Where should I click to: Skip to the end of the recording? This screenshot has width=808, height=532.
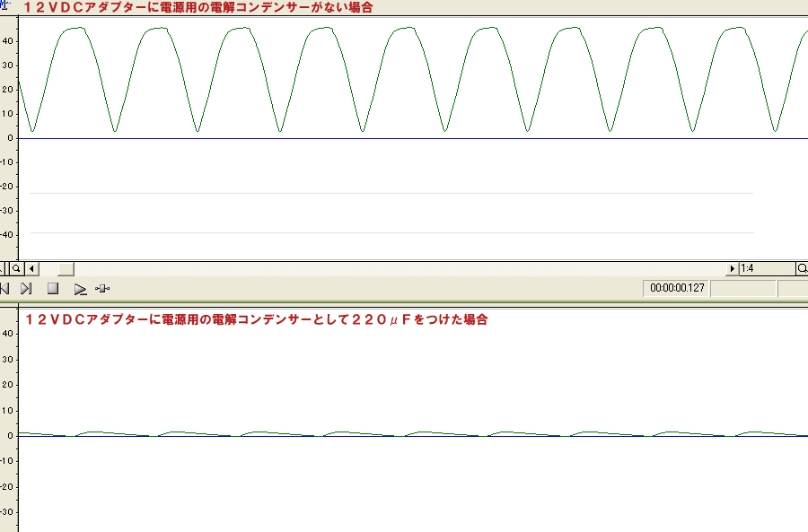(x=26, y=289)
